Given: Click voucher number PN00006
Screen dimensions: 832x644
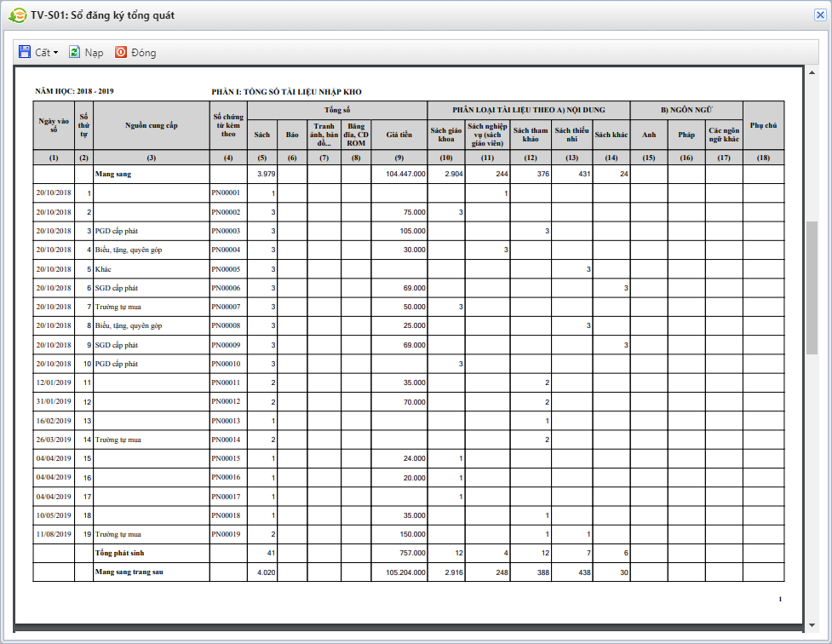Looking at the screenshot, I should [226, 288].
